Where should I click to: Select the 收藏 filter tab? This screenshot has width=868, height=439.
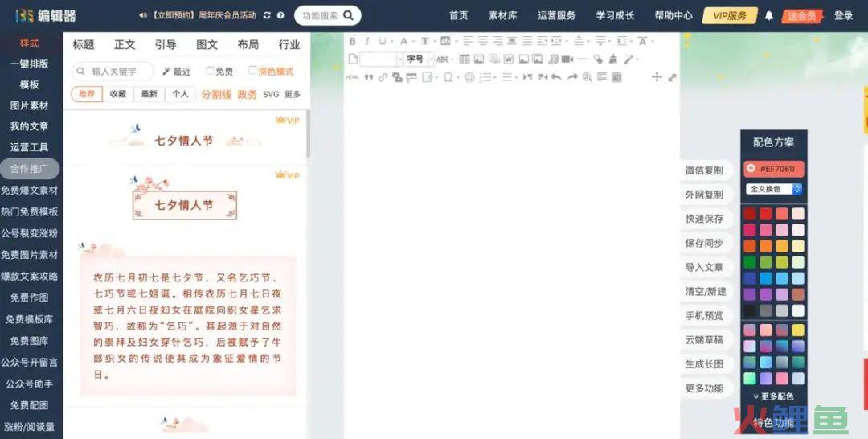[118, 94]
